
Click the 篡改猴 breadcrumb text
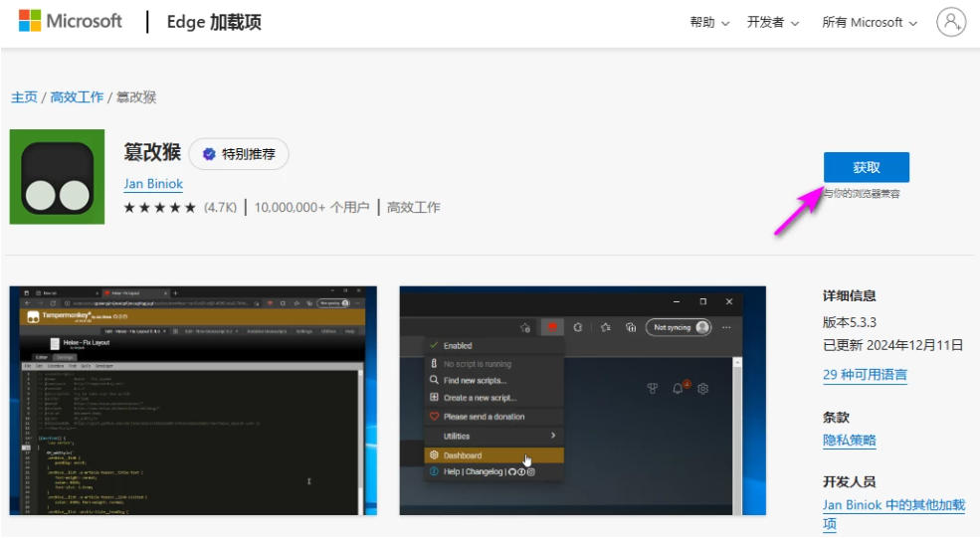(135, 96)
